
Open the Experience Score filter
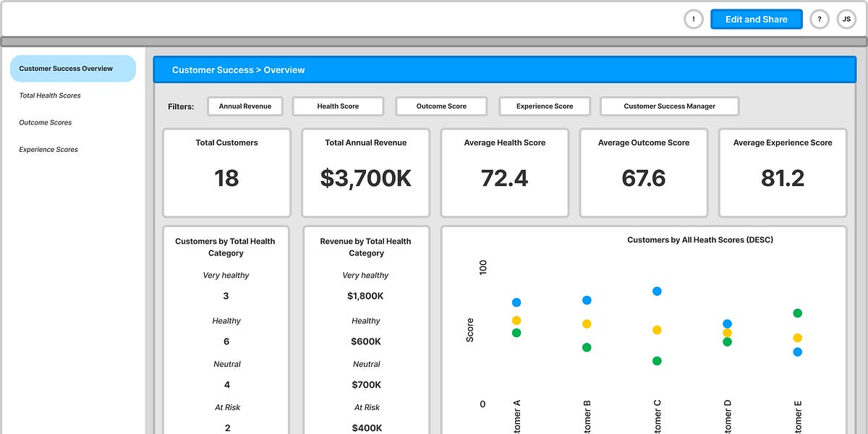click(x=545, y=106)
